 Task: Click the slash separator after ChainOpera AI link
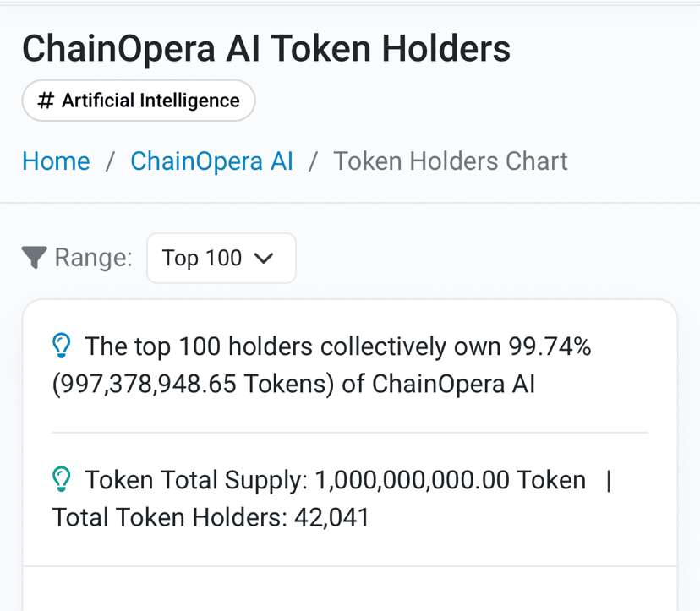(x=314, y=161)
